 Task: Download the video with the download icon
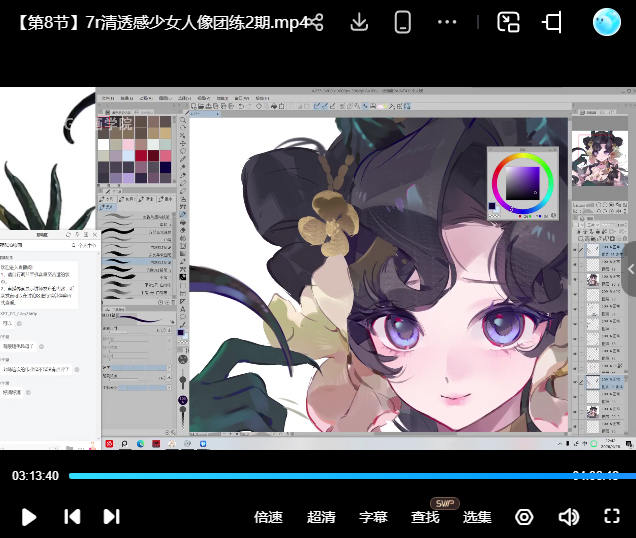359,22
